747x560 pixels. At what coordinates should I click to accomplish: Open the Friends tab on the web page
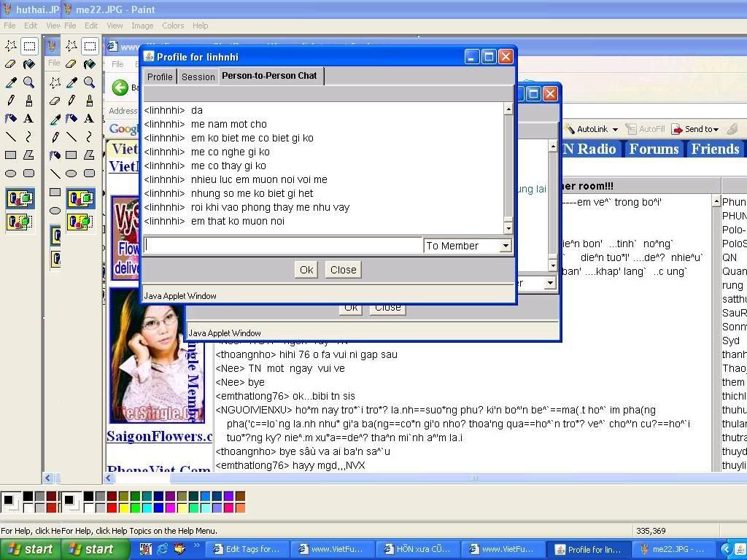716,149
